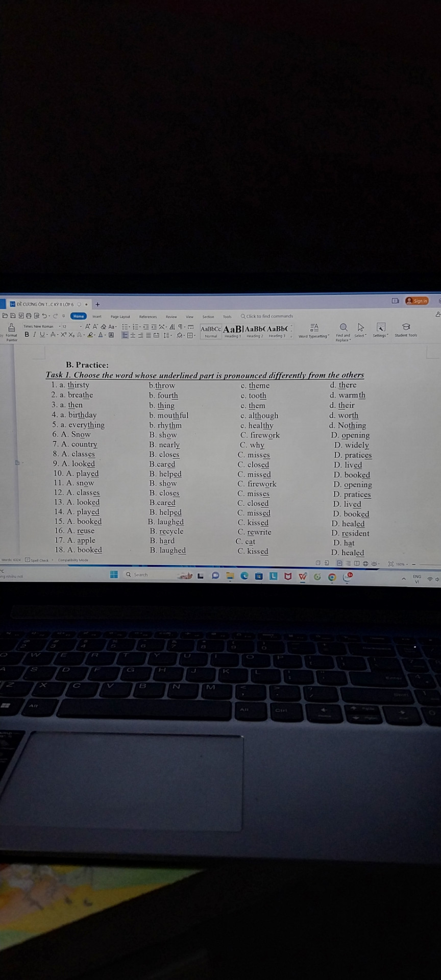Apply bold formatting with the B icon
The width and height of the screenshot is (441, 980).
click(x=27, y=335)
